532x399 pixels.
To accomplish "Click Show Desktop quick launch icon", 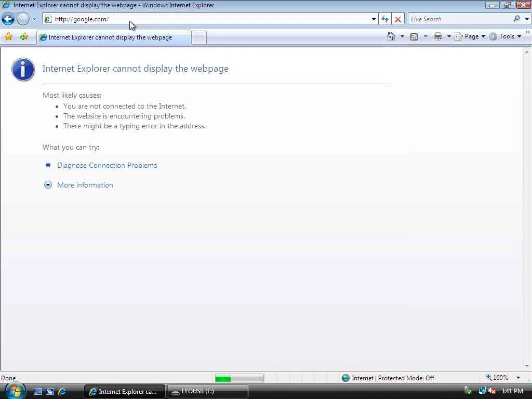I will (x=38, y=392).
